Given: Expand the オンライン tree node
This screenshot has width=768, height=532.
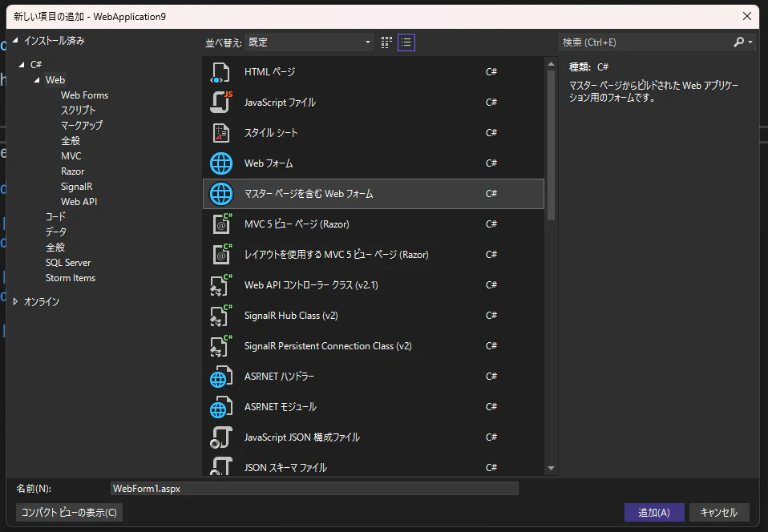Looking at the screenshot, I should [16, 301].
